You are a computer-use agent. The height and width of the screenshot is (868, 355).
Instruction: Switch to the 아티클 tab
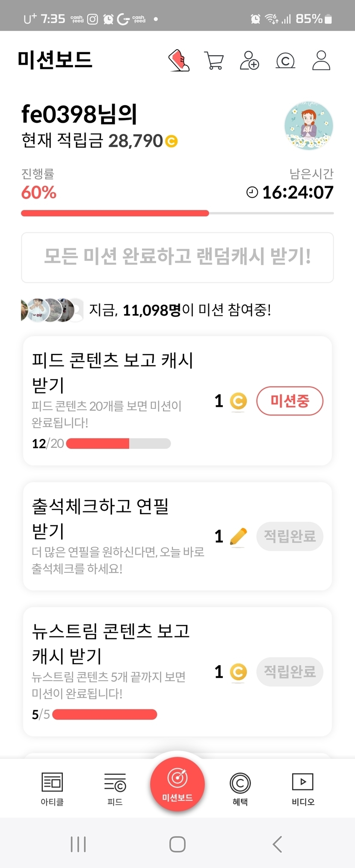pos(52,789)
